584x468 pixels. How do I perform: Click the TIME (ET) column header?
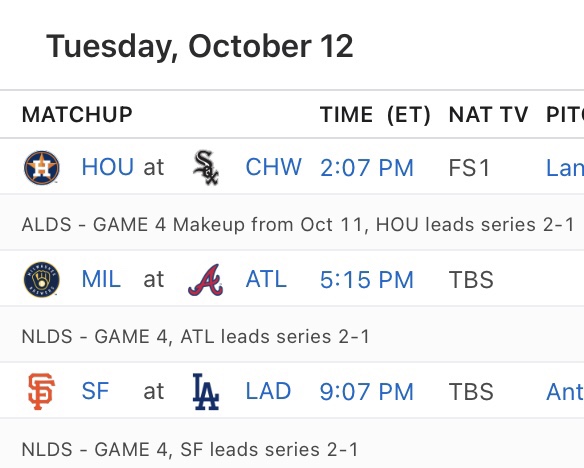(x=375, y=114)
